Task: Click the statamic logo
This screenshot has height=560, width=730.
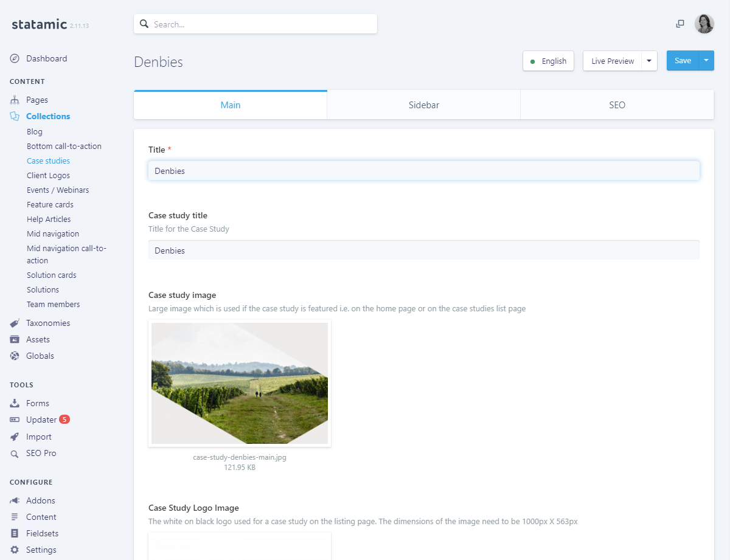Action: pyautogui.click(x=39, y=24)
